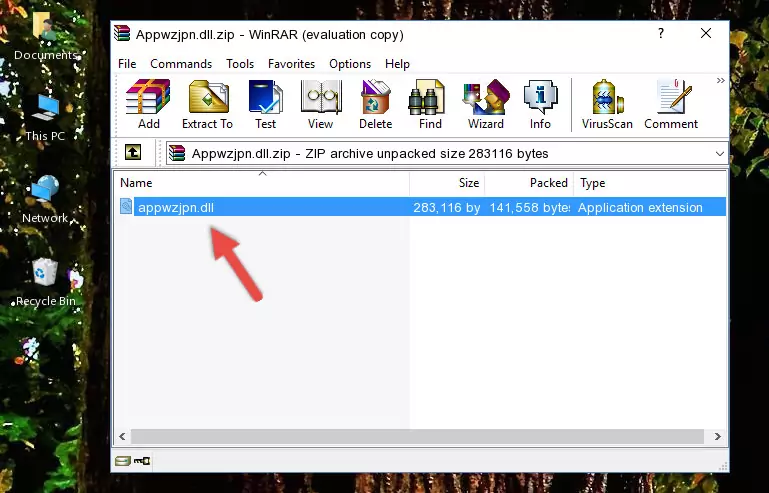The width and height of the screenshot is (769, 493).
Task: Add an archive Comment
Action: (x=671, y=104)
